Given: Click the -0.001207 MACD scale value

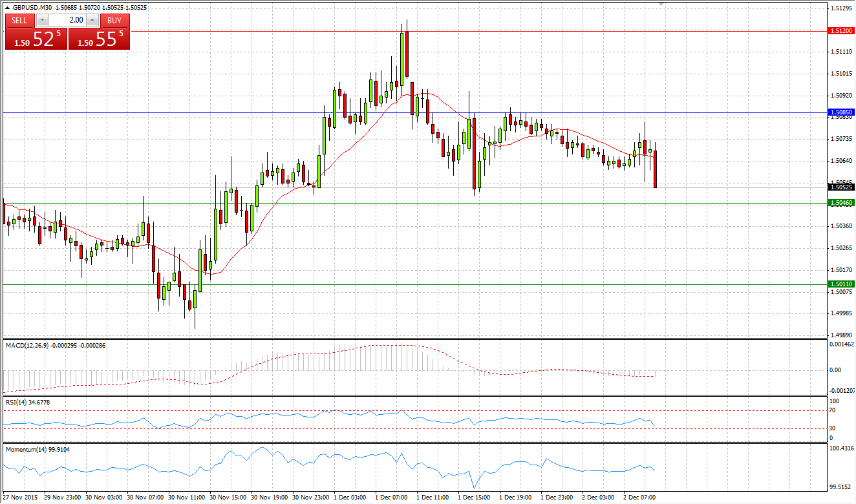Looking at the screenshot, I should tap(842, 390).
